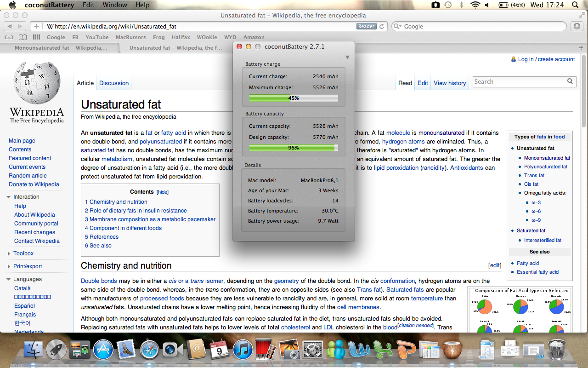The width and height of the screenshot is (588, 368).
Task: Click the battery status in menu bar
Action: click(x=511, y=5)
